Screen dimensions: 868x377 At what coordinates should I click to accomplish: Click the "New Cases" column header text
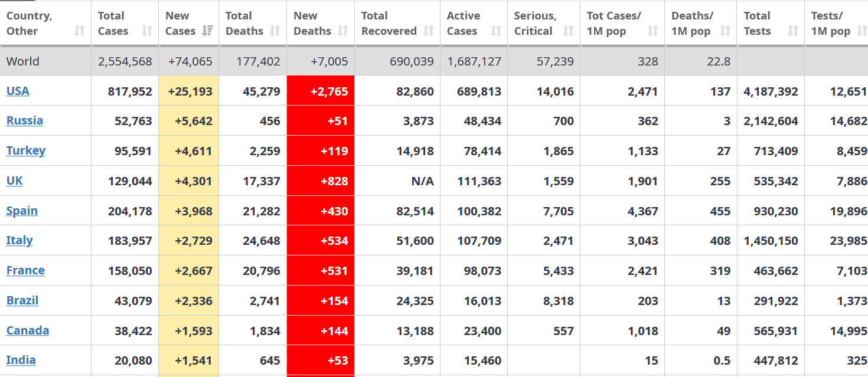tap(180, 24)
